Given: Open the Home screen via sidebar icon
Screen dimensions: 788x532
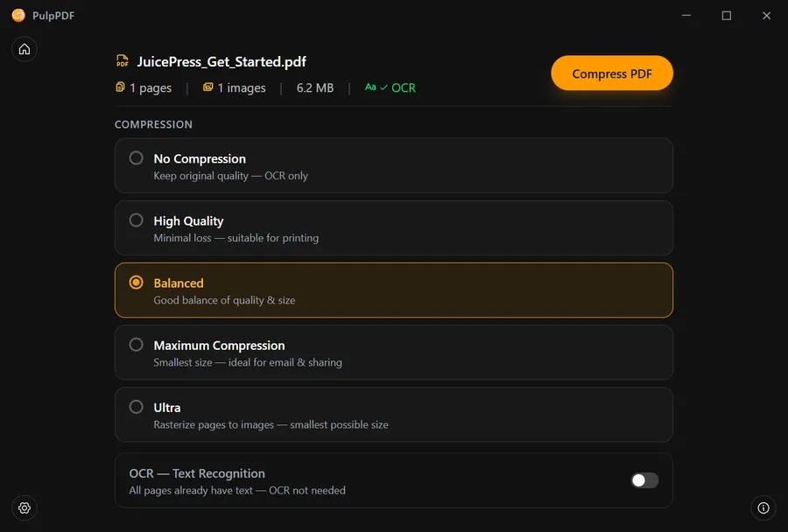Looking at the screenshot, I should pos(25,49).
